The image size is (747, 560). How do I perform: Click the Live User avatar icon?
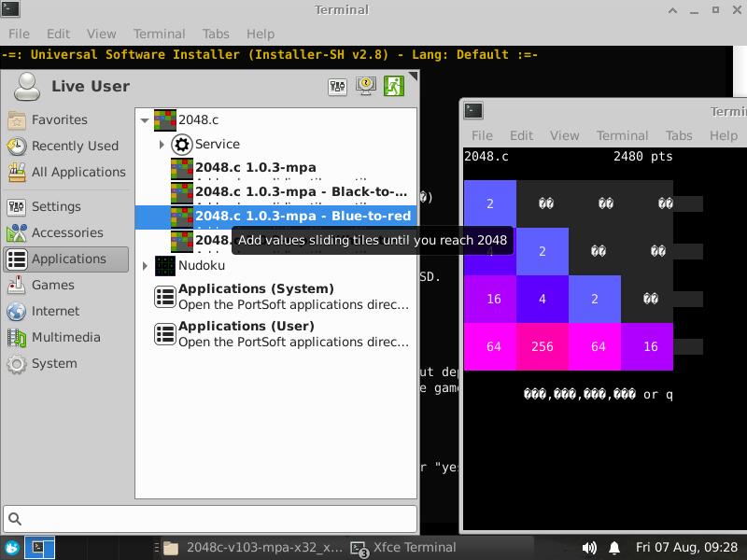27,86
